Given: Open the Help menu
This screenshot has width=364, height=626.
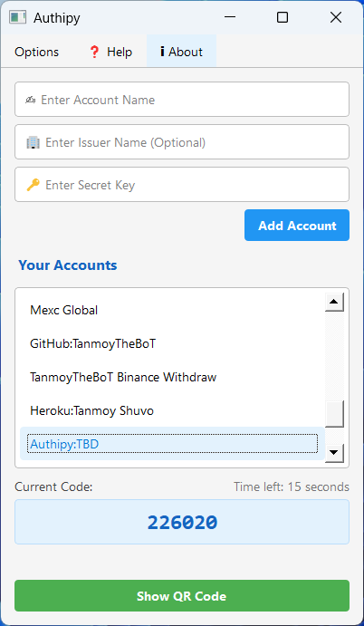Looking at the screenshot, I should point(110,52).
